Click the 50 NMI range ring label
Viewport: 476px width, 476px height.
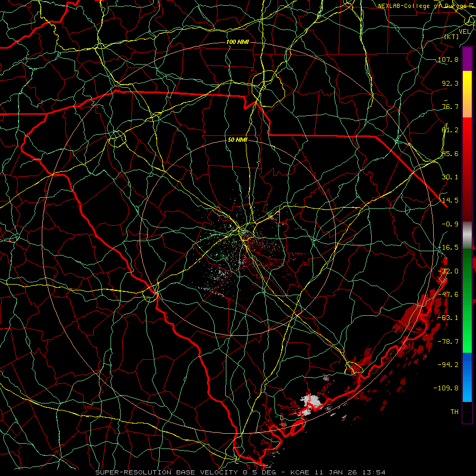(237, 140)
